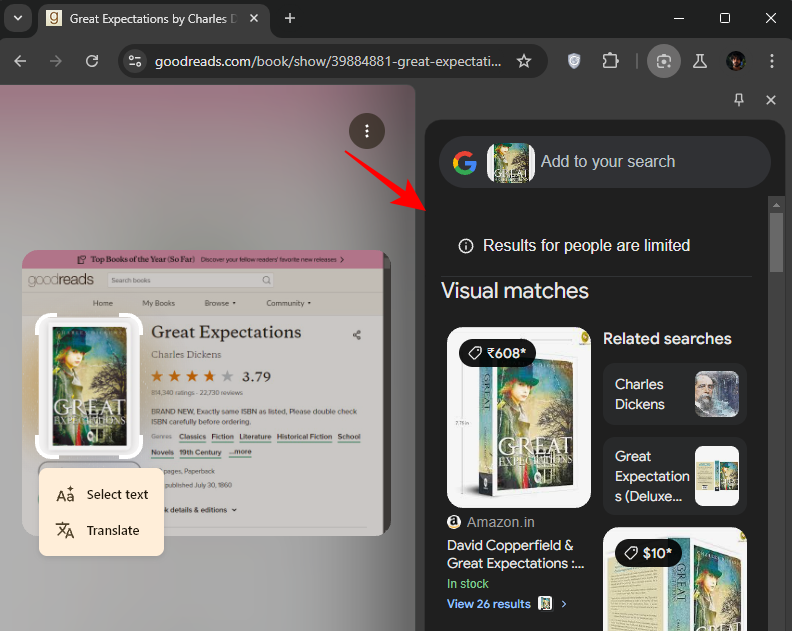Reload the page with refresh icon
792x631 pixels.
[x=92, y=61]
